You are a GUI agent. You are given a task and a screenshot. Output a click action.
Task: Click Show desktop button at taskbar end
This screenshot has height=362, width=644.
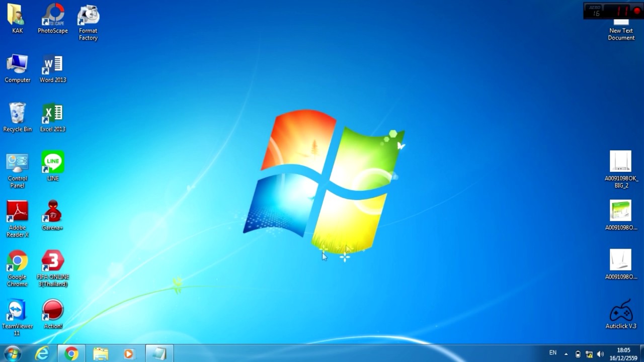click(x=641, y=354)
